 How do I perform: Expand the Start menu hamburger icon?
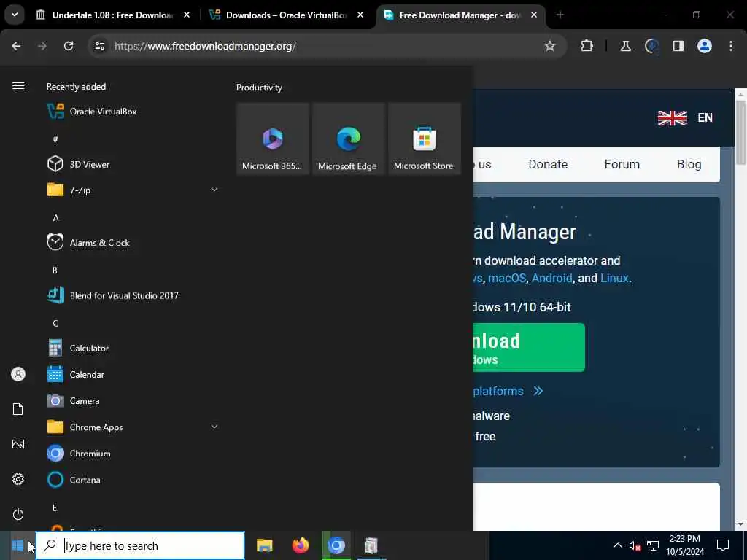(18, 86)
